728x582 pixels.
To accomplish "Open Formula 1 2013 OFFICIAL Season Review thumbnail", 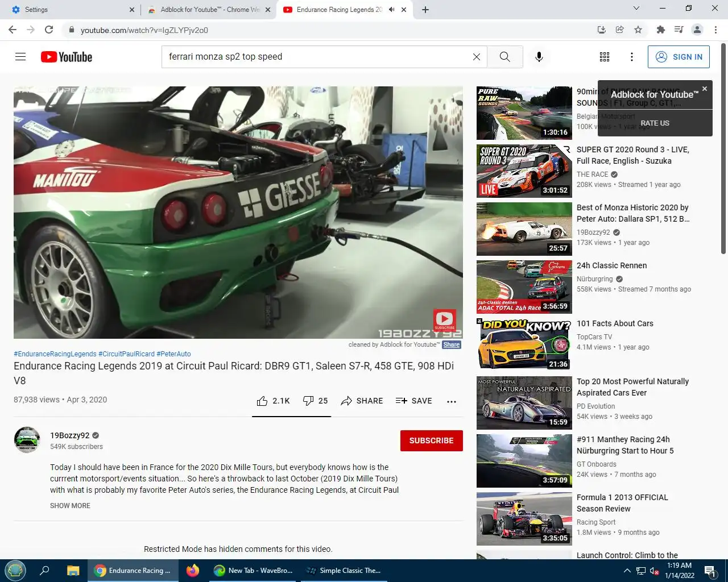I will pyautogui.click(x=524, y=519).
